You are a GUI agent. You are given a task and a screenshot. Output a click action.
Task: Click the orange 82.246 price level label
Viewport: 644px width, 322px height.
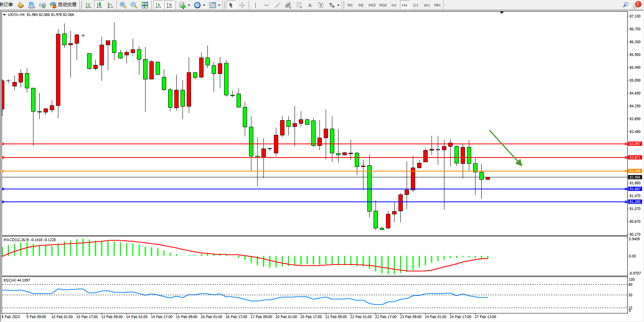pos(635,171)
